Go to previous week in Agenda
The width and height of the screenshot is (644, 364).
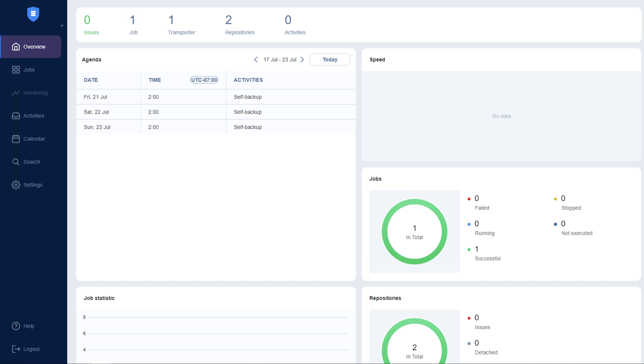click(256, 59)
